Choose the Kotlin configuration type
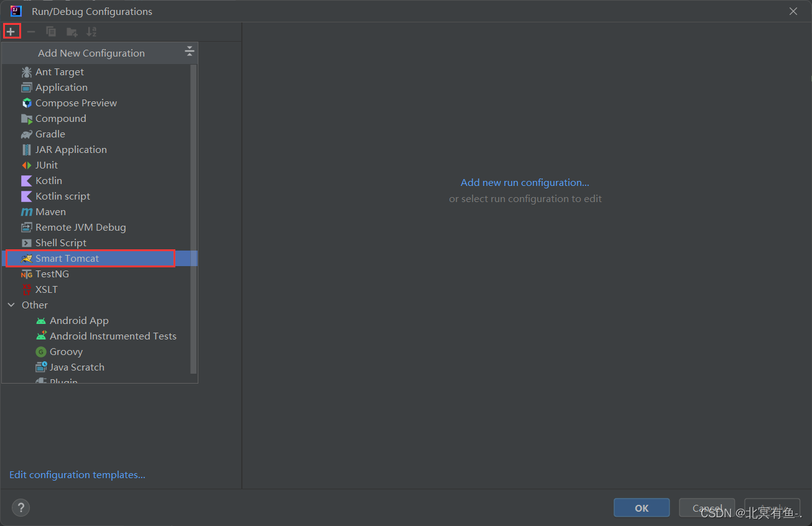812x526 pixels. 99,181
